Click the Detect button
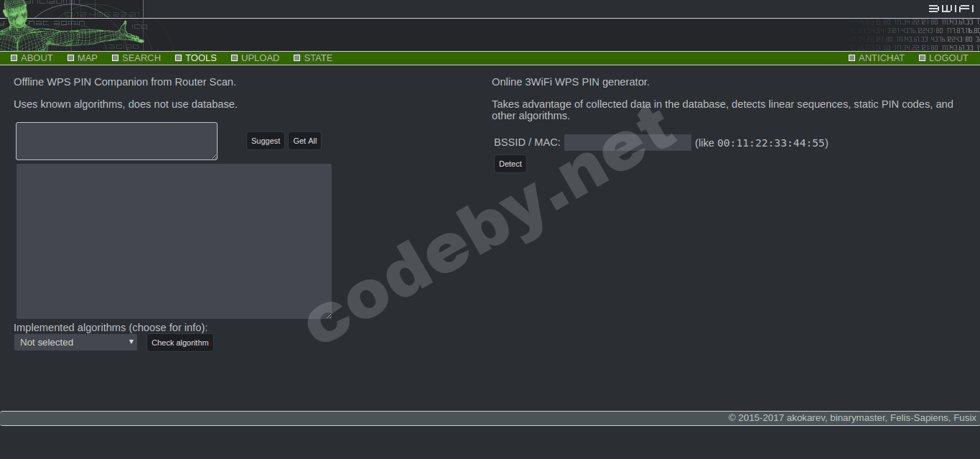Image resolution: width=980 pixels, height=459 pixels. pos(510,164)
